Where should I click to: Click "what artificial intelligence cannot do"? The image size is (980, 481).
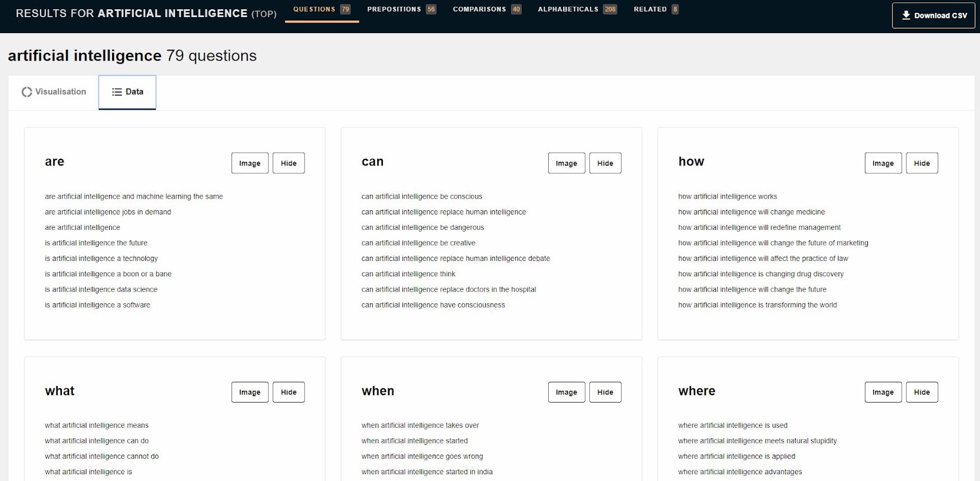click(102, 456)
